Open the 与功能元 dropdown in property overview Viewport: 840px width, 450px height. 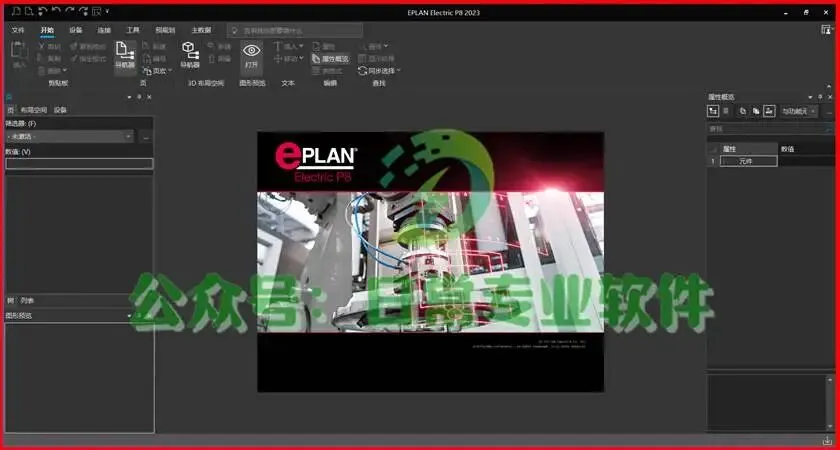point(798,111)
